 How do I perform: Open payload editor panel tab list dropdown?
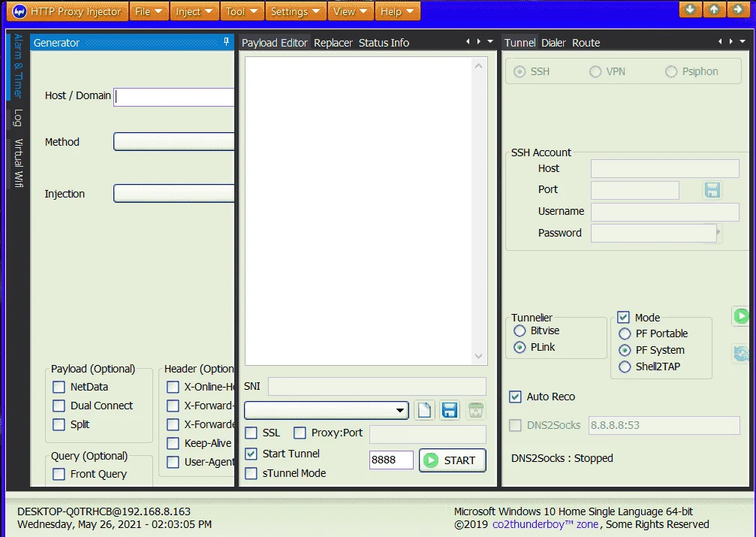pyautogui.click(x=490, y=41)
